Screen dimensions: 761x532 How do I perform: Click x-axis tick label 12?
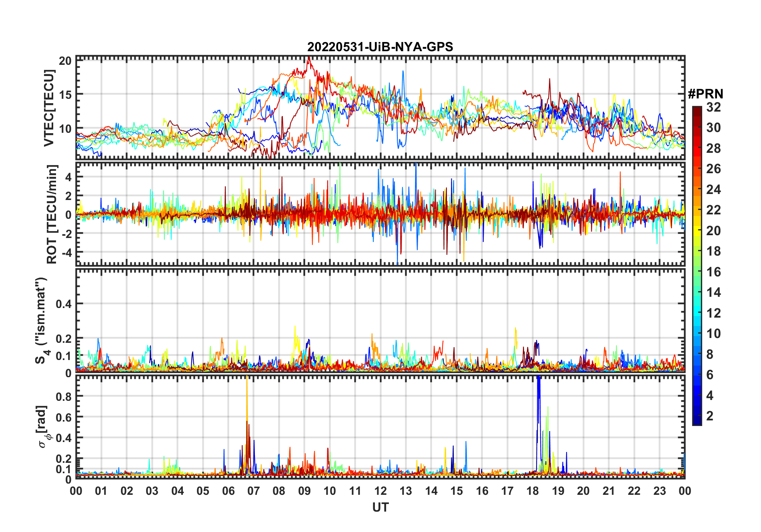(x=380, y=491)
